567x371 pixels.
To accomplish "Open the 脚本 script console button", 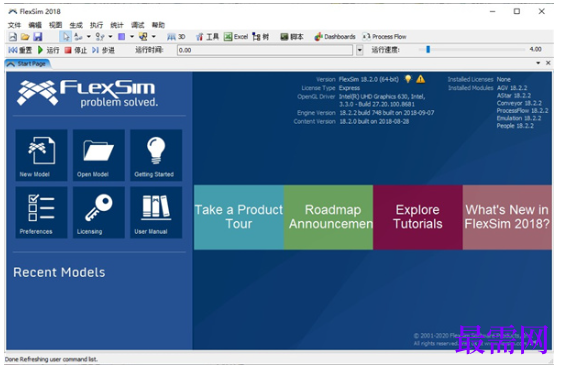I will pos(292,37).
